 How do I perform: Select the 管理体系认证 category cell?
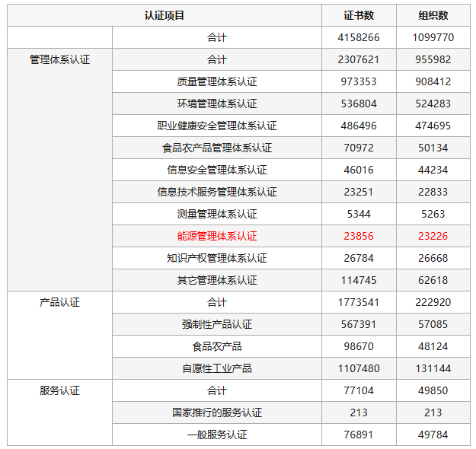click(x=59, y=59)
